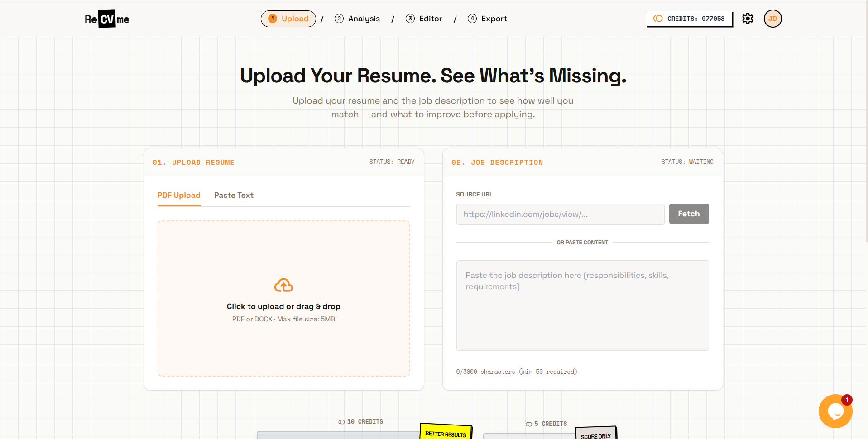The width and height of the screenshot is (868, 439).
Task: Click the SOURCE URL label
Action: tap(474, 195)
